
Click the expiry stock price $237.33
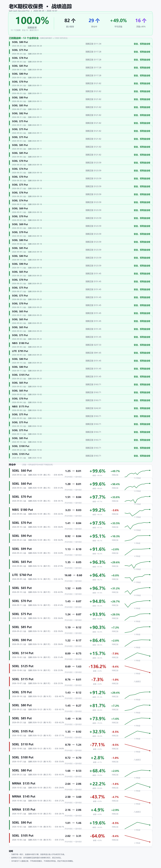click(x=93, y=345)
